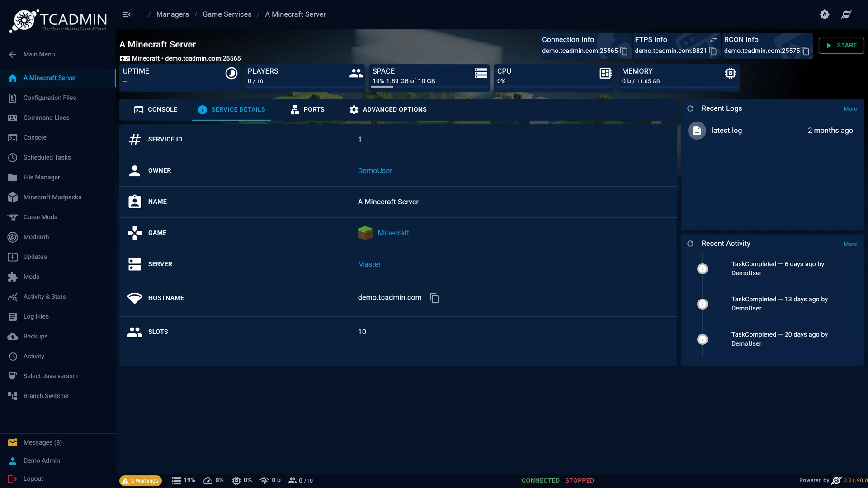Click the CPU chip icon in stats card
Image resolution: width=868 pixels, height=488 pixels.
606,73
